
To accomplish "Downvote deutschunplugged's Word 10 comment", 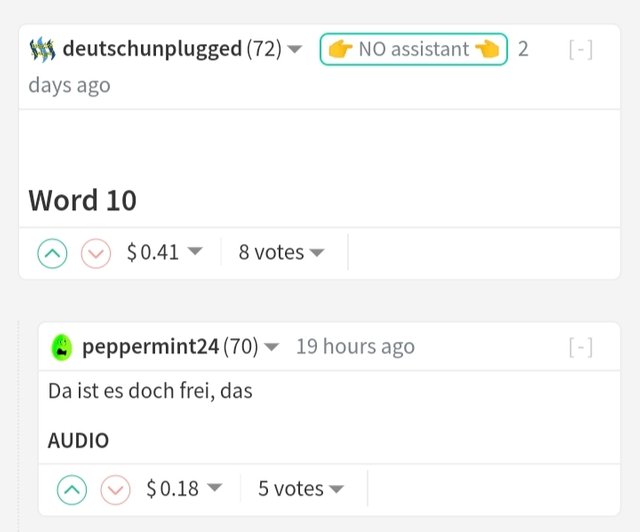I will pyautogui.click(x=96, y=253).
